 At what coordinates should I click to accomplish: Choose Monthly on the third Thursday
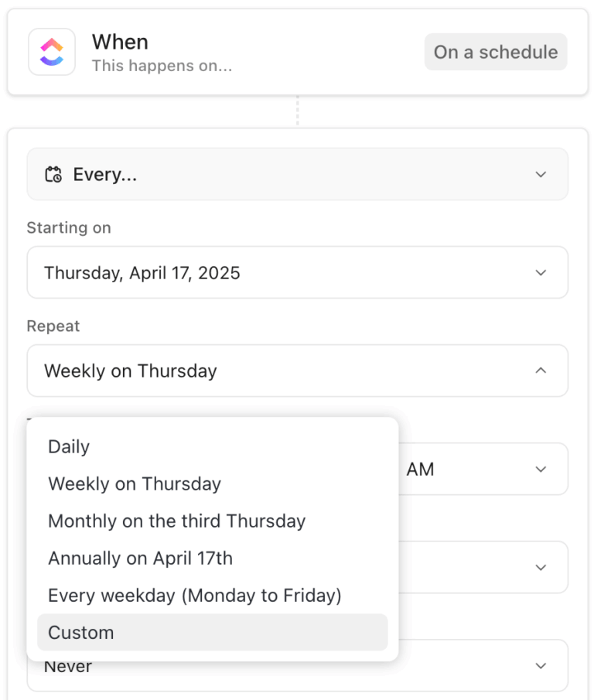pyautogui.click(x=176, y=521)
